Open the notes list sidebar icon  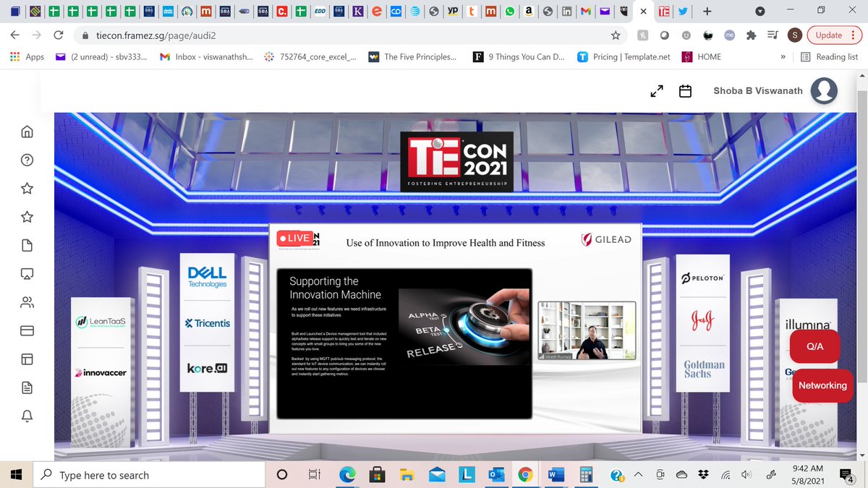point(27,388)
